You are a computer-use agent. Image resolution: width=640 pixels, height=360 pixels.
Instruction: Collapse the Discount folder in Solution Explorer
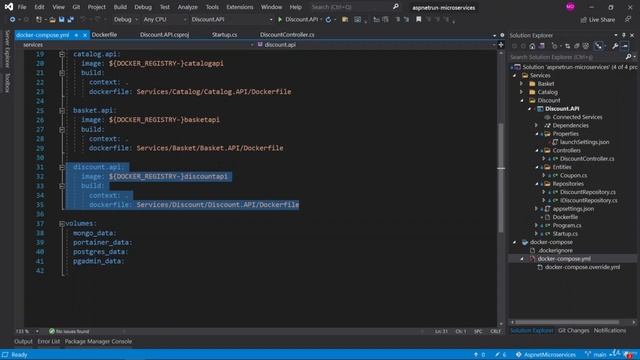[x=522, y=100]
